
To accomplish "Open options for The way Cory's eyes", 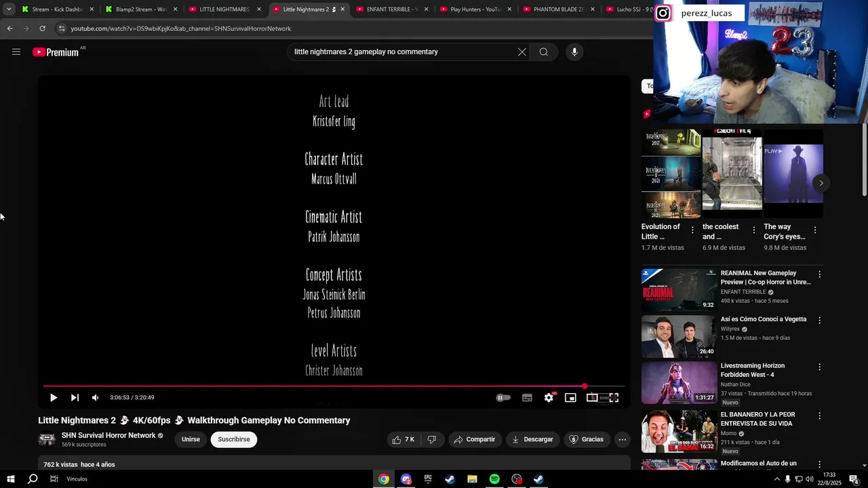I will [x=814, y=230].
